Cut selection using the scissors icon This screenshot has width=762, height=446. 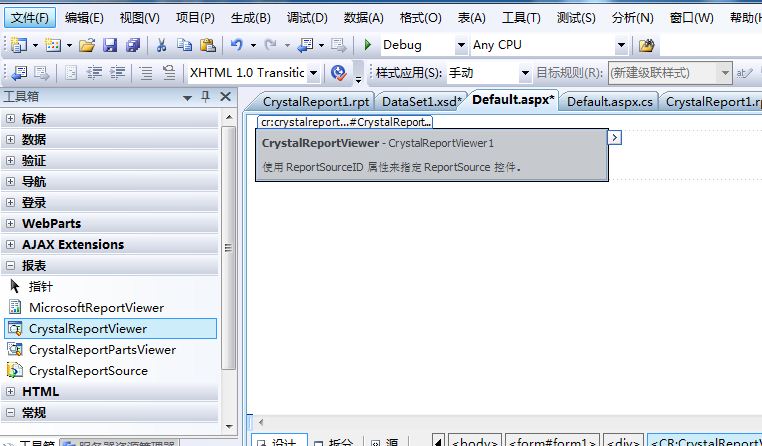161,45
